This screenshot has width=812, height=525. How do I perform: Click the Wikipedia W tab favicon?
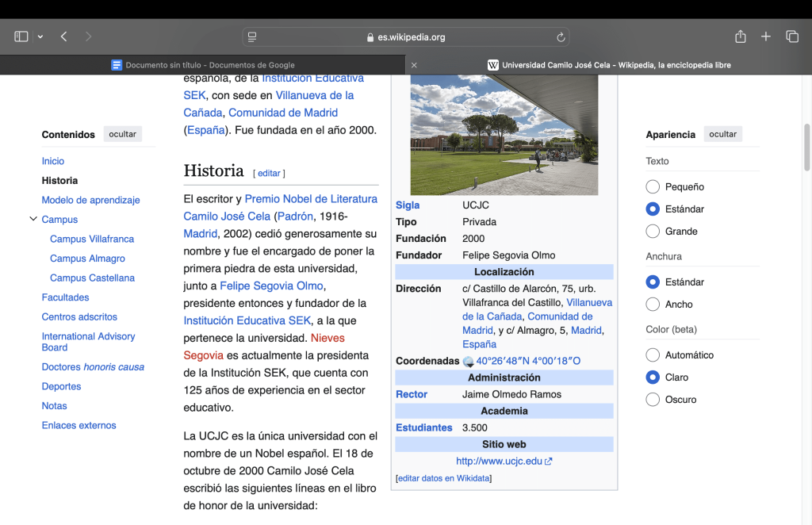coord(493,65)
